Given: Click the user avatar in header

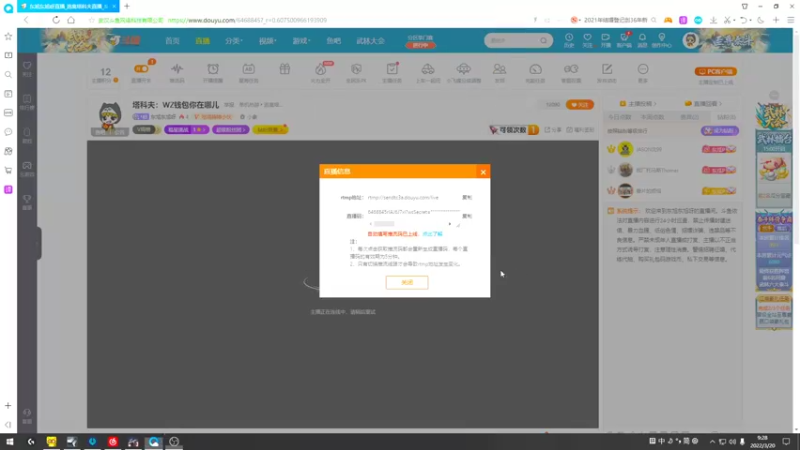Looking at the screenshot, I should point(690,40).
